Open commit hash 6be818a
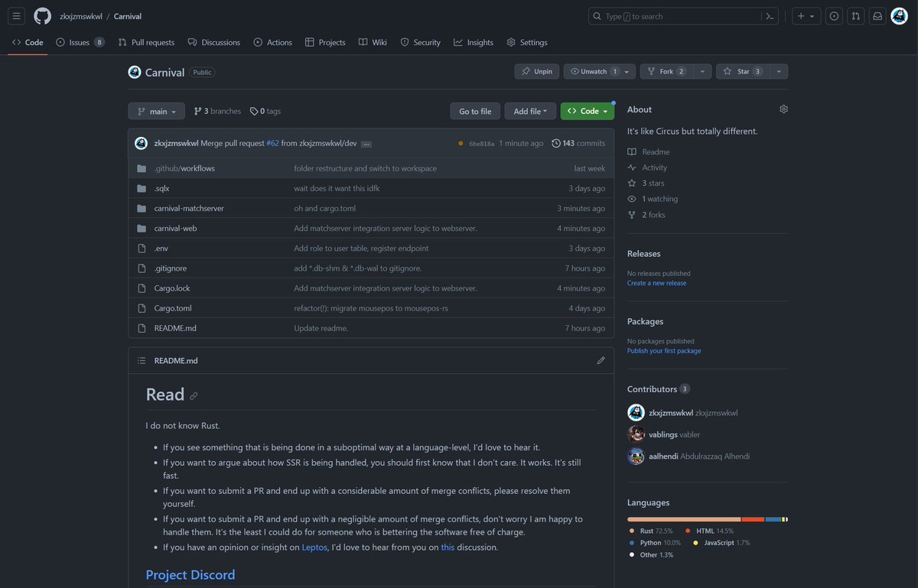 [x=482, y=144]
